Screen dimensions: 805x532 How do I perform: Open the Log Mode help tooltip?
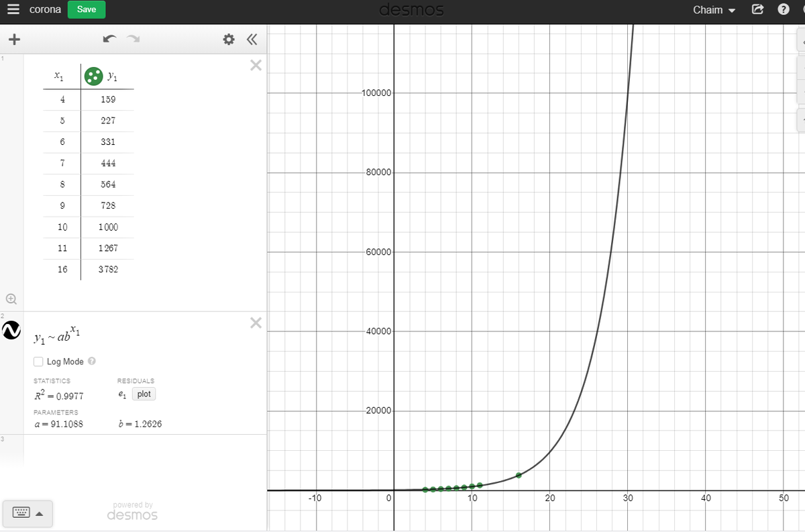pyautogui.click(x=92, y=362)
